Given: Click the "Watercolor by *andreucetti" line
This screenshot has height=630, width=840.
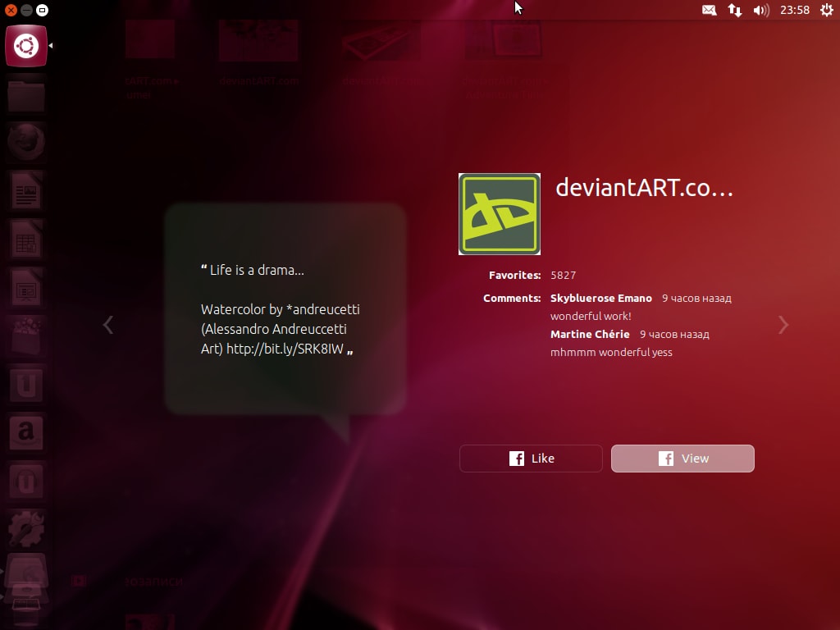Looking at the screenshot, I should pyautogui.click(x=281, y=309).
